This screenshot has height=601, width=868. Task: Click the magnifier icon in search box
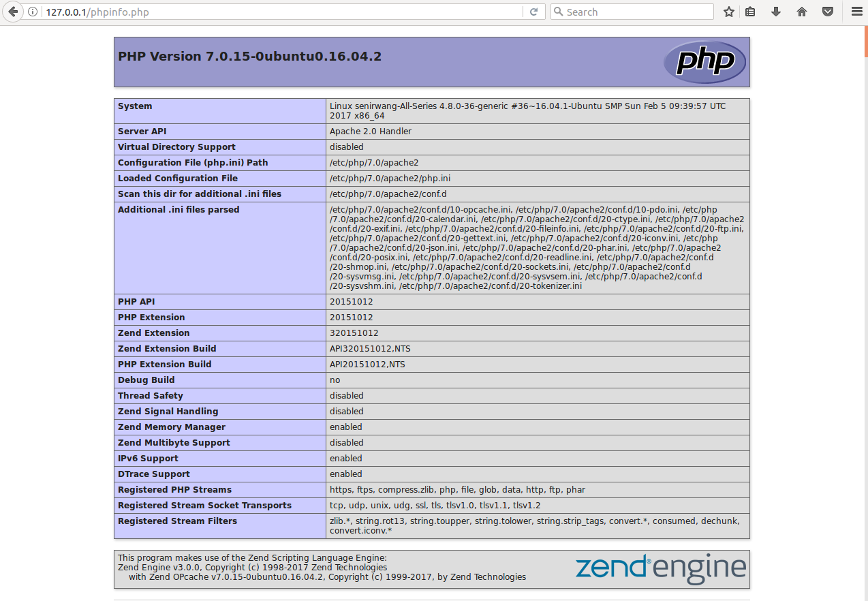point(558,12)
